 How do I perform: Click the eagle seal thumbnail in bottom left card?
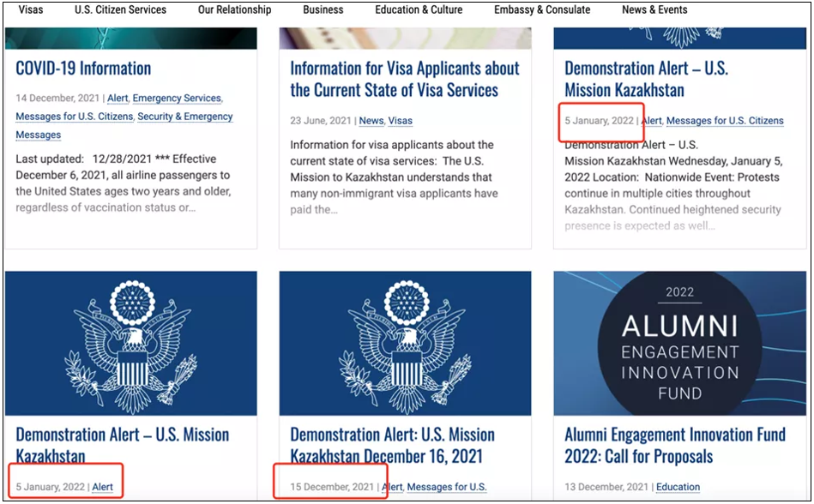131,343
